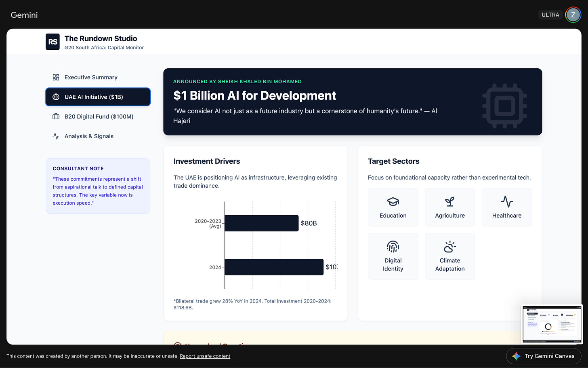Click the pulse icon beside Analysis & Signals

tap(56, 136)
